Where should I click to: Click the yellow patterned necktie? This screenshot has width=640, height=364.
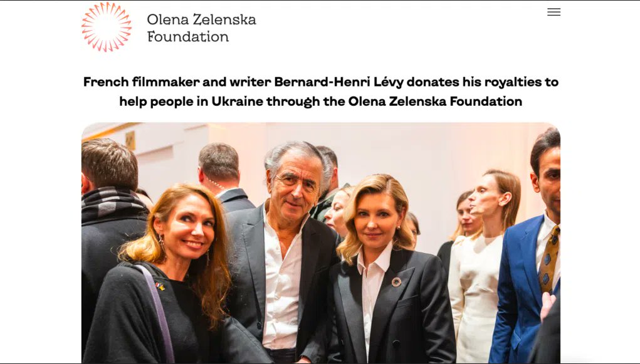(x=549, y=260)
